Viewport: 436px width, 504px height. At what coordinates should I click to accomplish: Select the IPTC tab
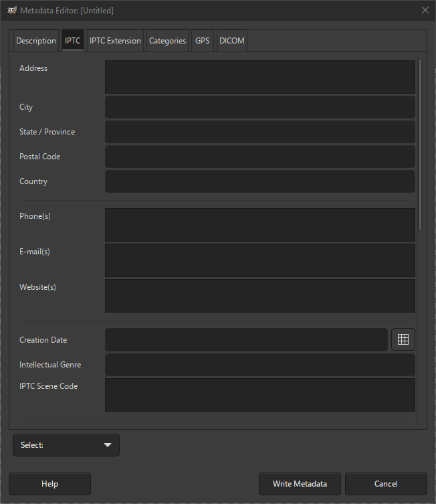pyautogui.click(x=72, y=41)
